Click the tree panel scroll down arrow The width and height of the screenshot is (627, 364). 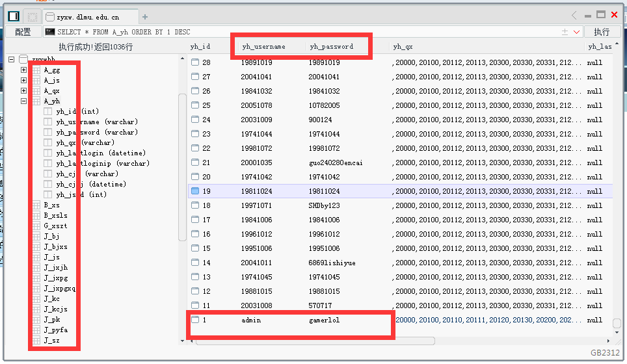click(182, 341)
